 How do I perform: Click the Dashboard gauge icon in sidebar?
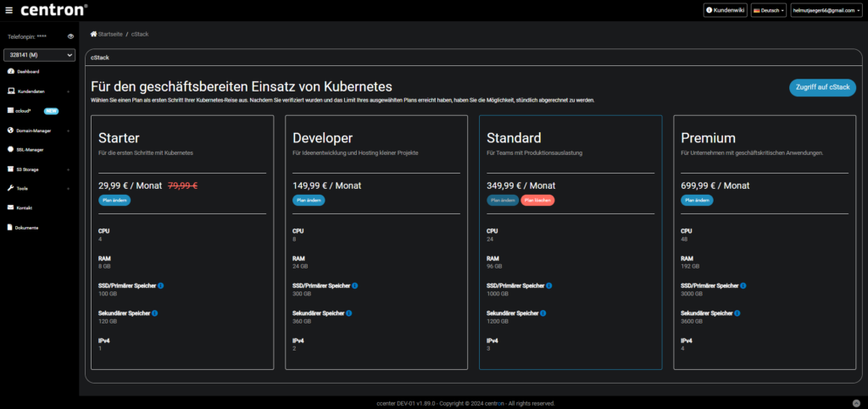coord(10,71)
